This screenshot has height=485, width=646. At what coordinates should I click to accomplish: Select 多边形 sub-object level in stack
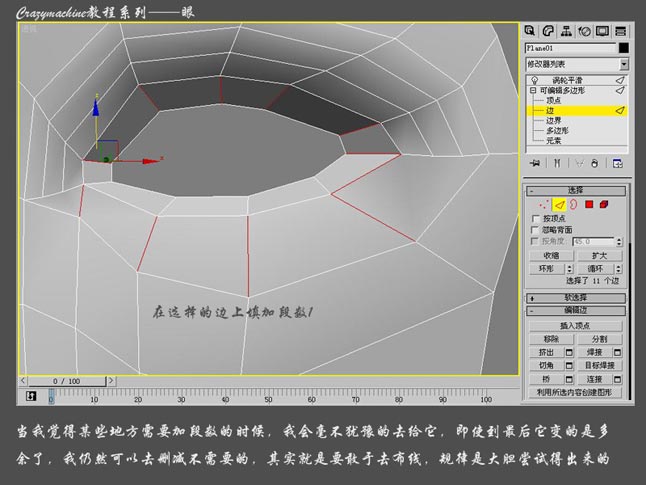(557, 130)
